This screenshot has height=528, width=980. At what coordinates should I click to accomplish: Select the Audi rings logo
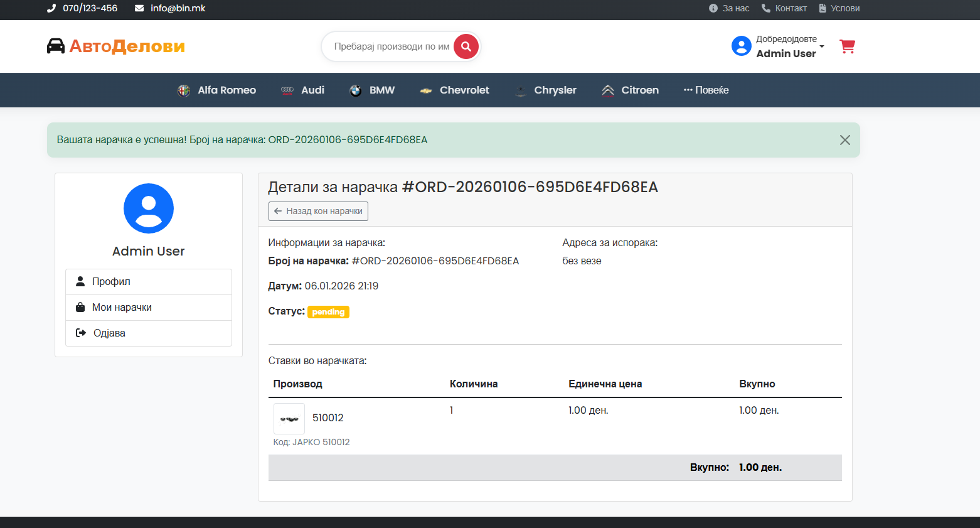pyautogui.click(x=287, y=90)
